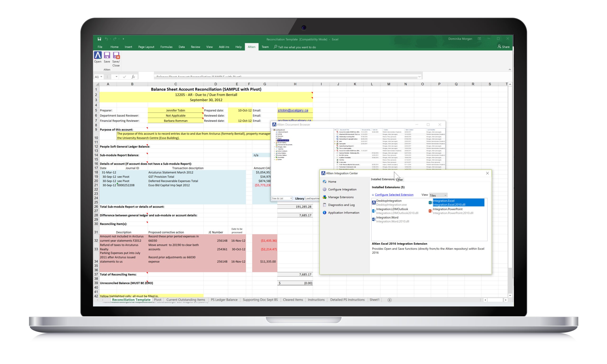Image resolution: width=607 pixels, height=364 pixels.
Task: Switch to the Page Layout ribbon tab
Action: [x=146, y=47]
